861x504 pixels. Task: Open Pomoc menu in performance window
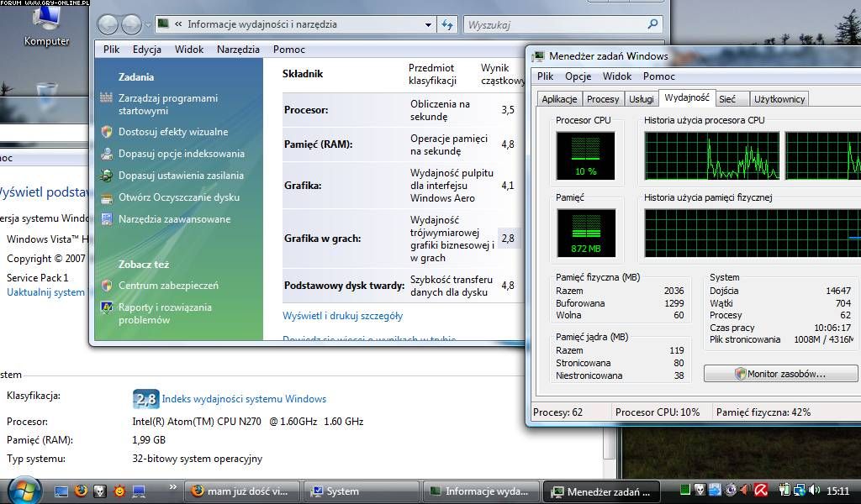pos(289,50)
